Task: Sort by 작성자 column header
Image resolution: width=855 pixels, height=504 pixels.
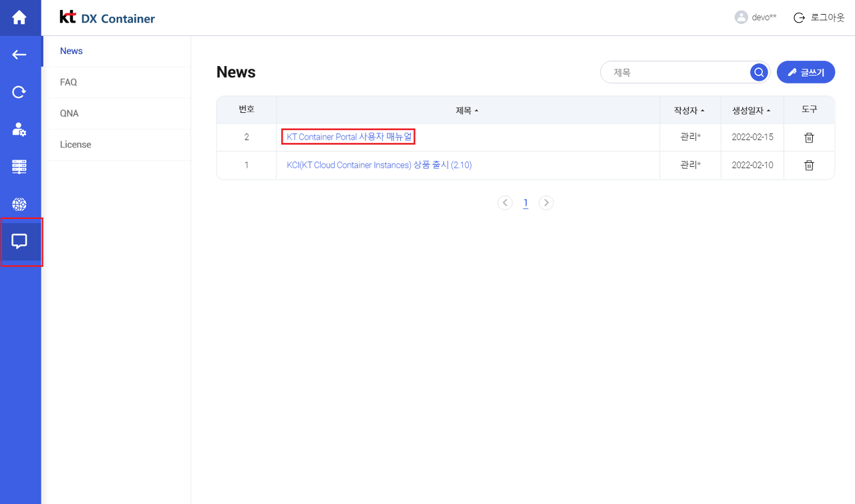Action: pyautogui.click(x=689, y=110)
